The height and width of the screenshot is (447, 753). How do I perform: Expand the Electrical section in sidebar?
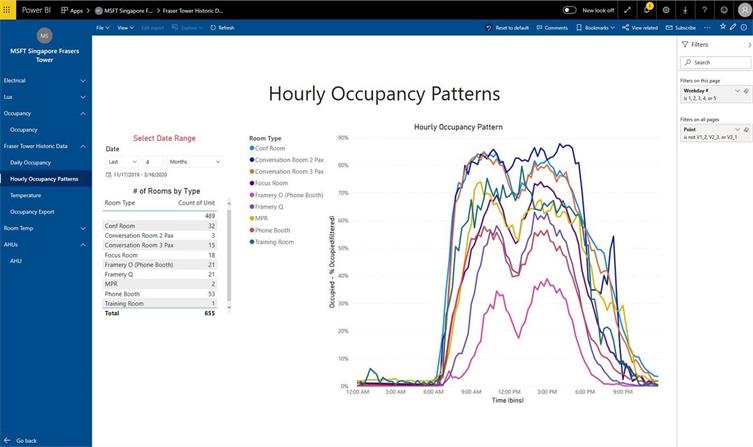tap(85, 81)
